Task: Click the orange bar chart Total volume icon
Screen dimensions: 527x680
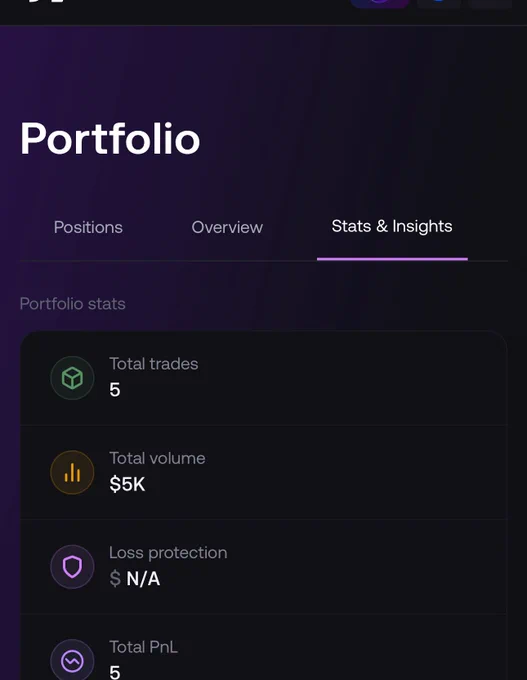Action: (72, 472)
